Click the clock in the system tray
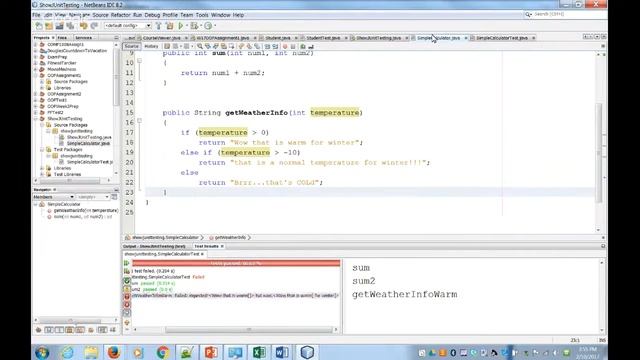 pyautogui.click(x=587, y=353)
